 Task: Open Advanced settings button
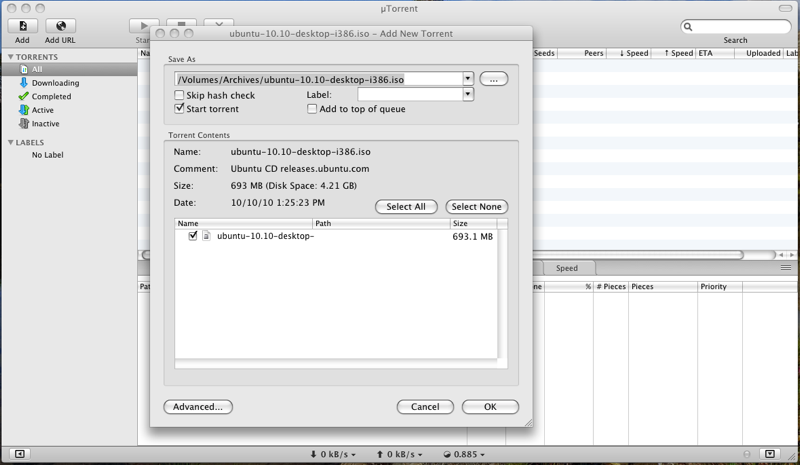(198, 407)
